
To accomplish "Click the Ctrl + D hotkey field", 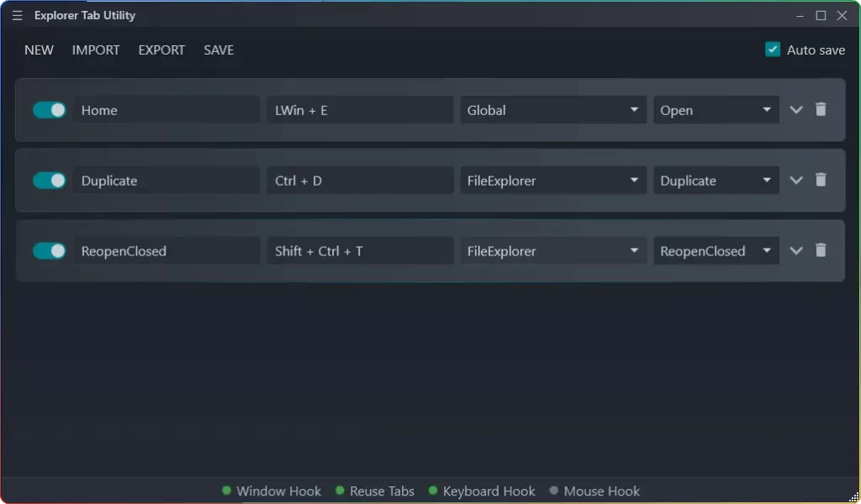I will click(x=360, y=181).
